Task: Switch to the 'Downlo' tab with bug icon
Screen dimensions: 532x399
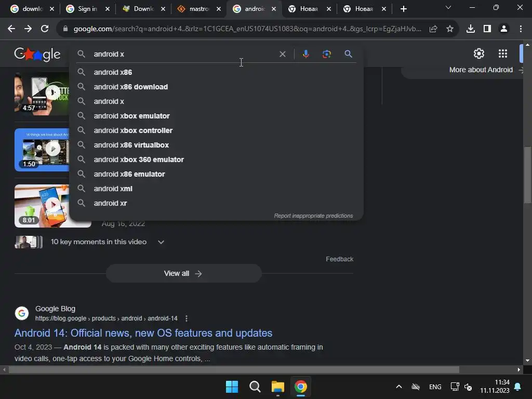Action: pyautogui.click(x=143, y=9)
